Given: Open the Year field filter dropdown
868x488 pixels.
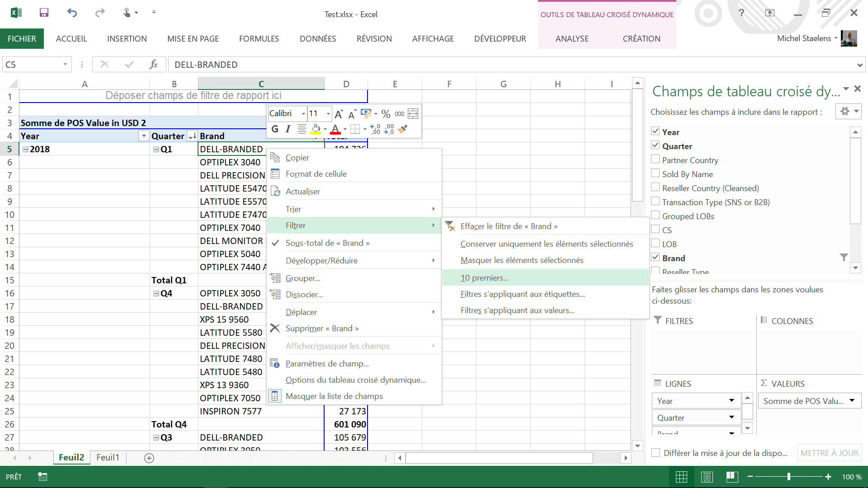Looking at the screenshot, I should click(x=144, y=136).
